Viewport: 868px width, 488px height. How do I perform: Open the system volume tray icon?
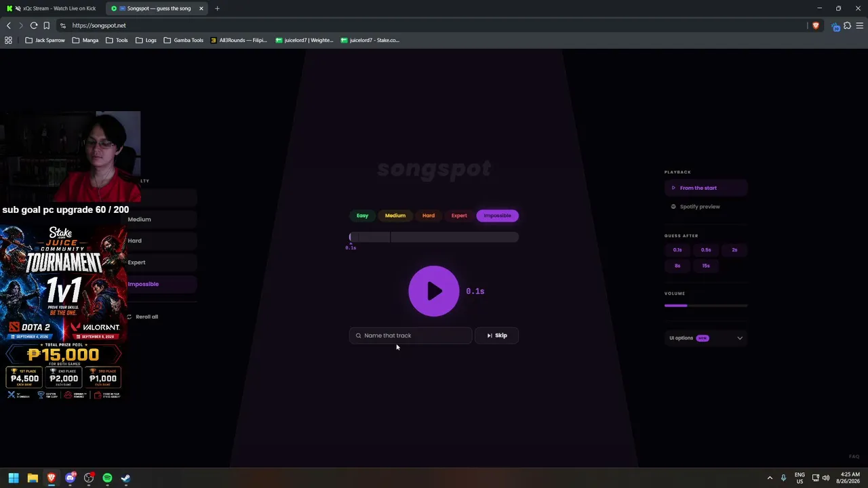click(x=826, y=478)
